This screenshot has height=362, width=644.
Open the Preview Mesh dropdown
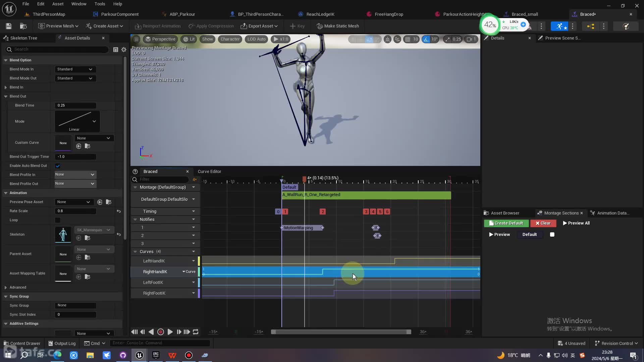pos(58,26)
